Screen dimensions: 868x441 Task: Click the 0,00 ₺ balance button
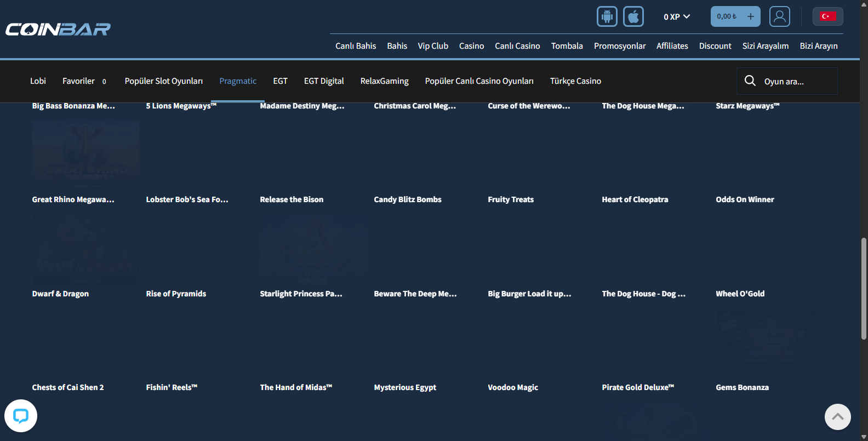(735, 16)
